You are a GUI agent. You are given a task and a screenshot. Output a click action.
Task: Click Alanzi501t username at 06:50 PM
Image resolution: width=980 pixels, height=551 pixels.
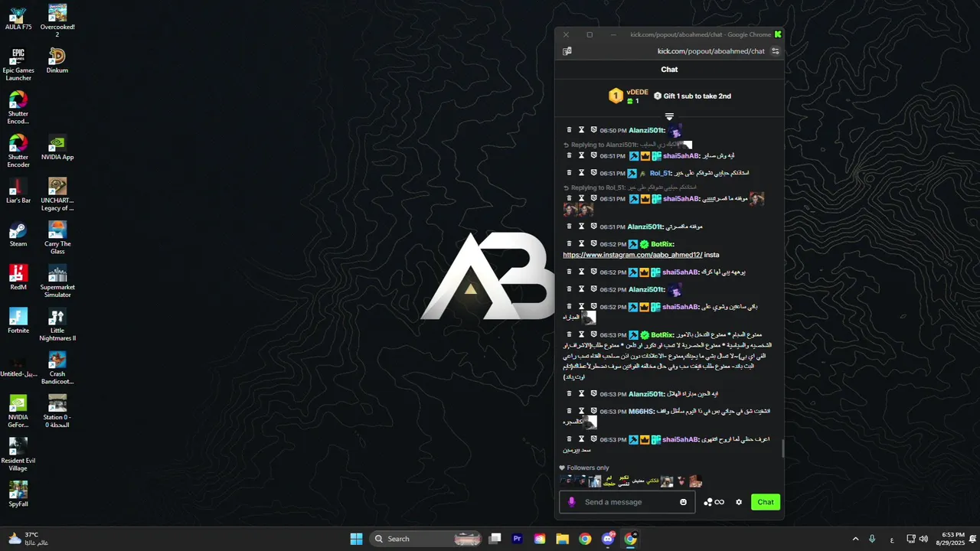point(646,130)
